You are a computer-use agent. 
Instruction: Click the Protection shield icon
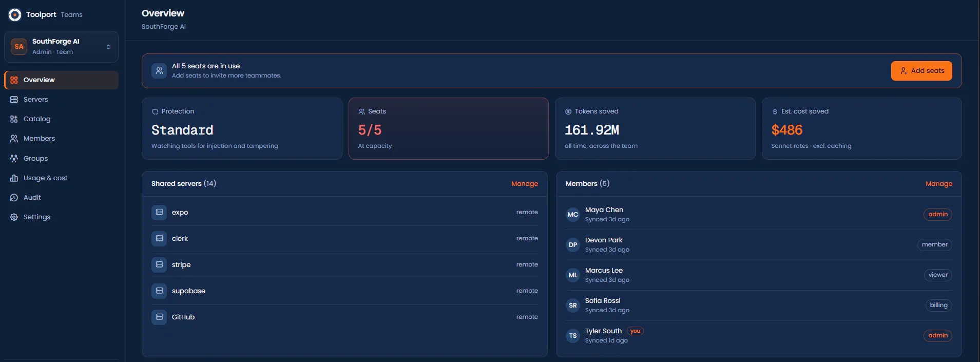click(x=155, y=111)
